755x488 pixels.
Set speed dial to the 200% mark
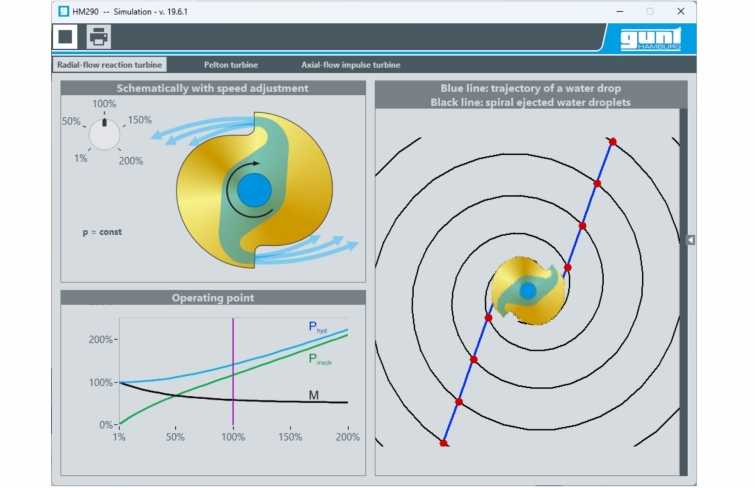(x=130, y=160)
